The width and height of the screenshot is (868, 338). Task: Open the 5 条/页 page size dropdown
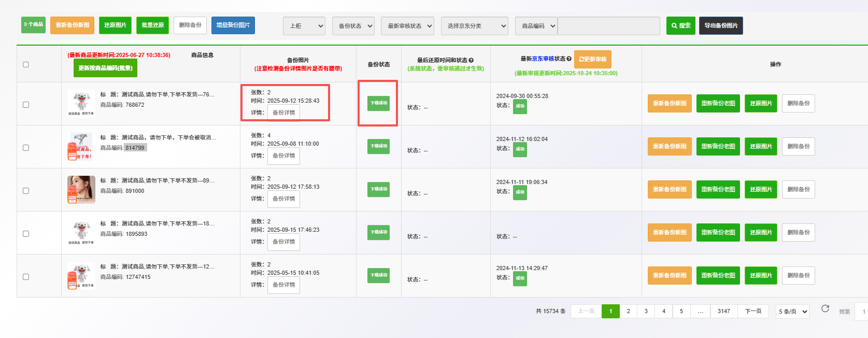(x=792, y=312)
